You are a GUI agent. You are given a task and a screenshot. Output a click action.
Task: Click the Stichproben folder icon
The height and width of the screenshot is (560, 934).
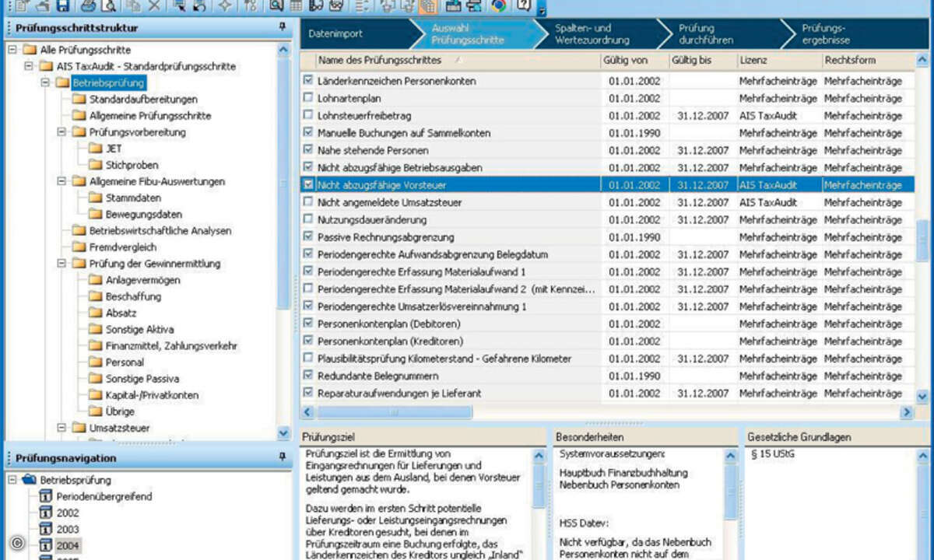click(x=96, y=165)
